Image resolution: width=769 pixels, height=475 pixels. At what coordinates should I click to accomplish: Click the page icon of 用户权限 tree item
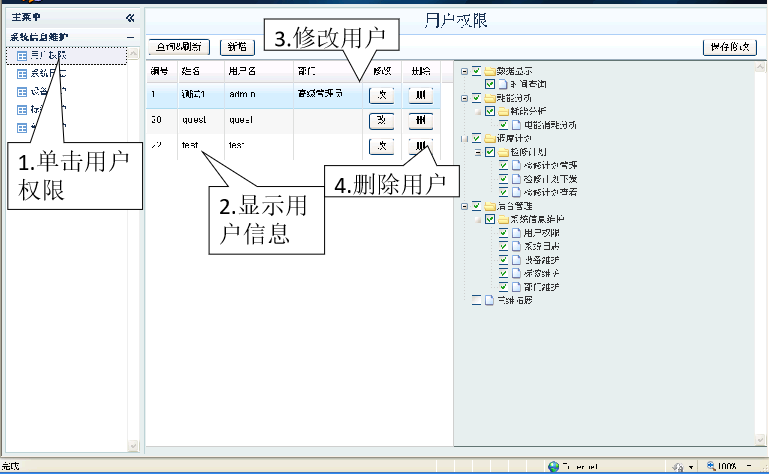(516, 233)
